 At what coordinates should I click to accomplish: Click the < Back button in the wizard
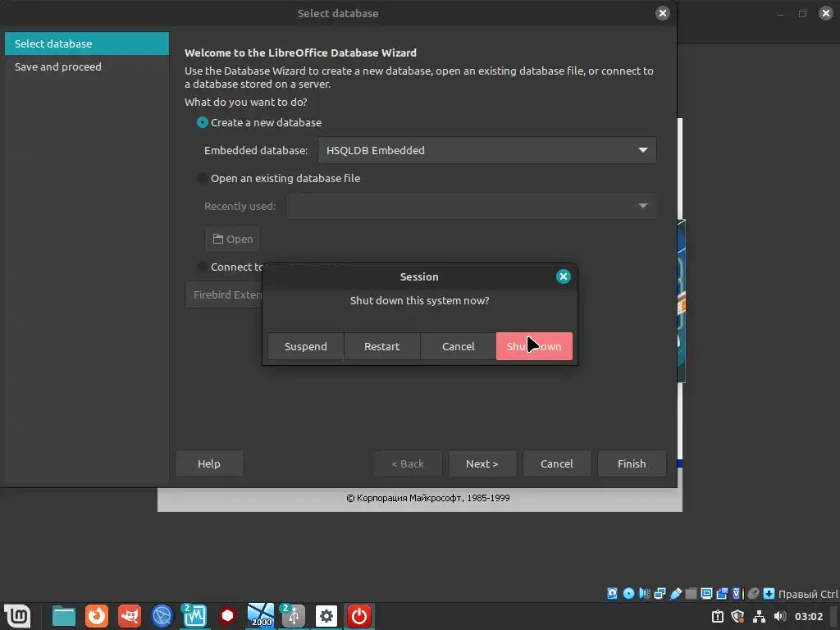(408, 463)
